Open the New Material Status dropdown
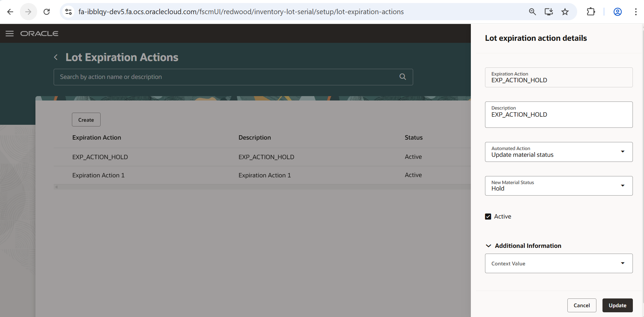Viewport: 644px width, 317px height. pos(559,186)
